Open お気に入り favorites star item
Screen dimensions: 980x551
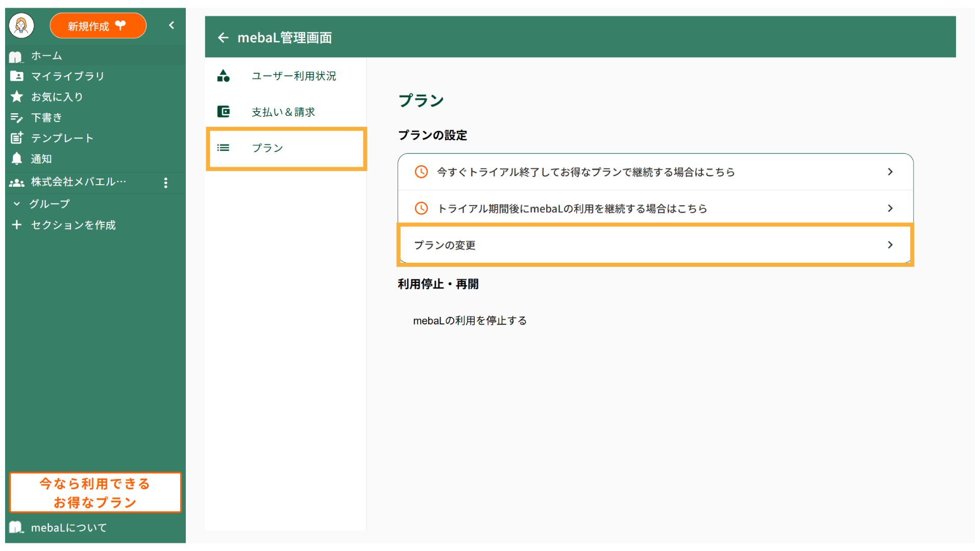point(56,97)
